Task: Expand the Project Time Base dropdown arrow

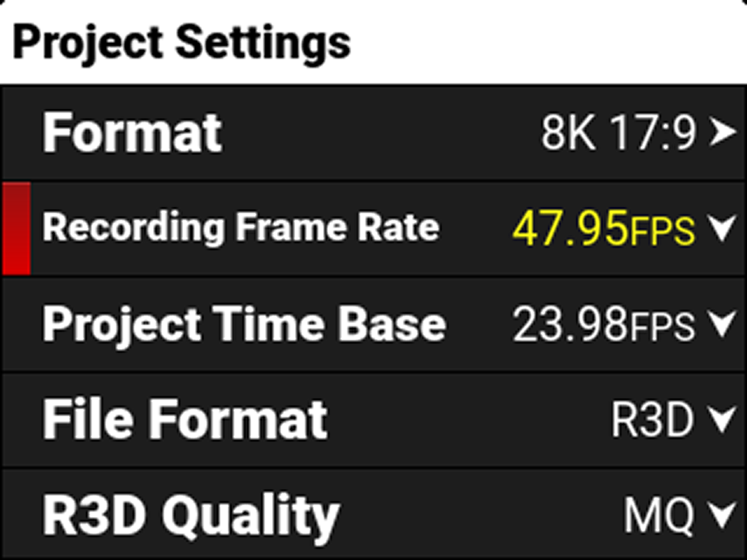Action: [722, 325]
